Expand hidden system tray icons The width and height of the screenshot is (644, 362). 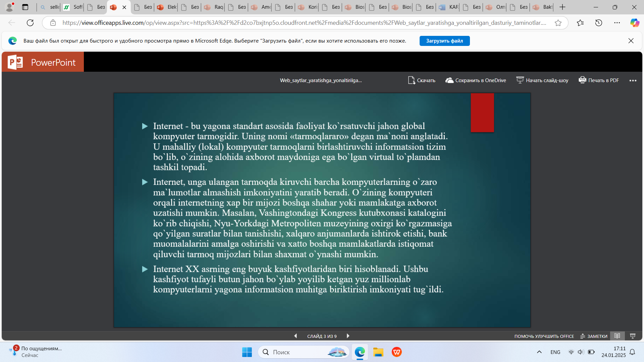[x=539, y=352]
